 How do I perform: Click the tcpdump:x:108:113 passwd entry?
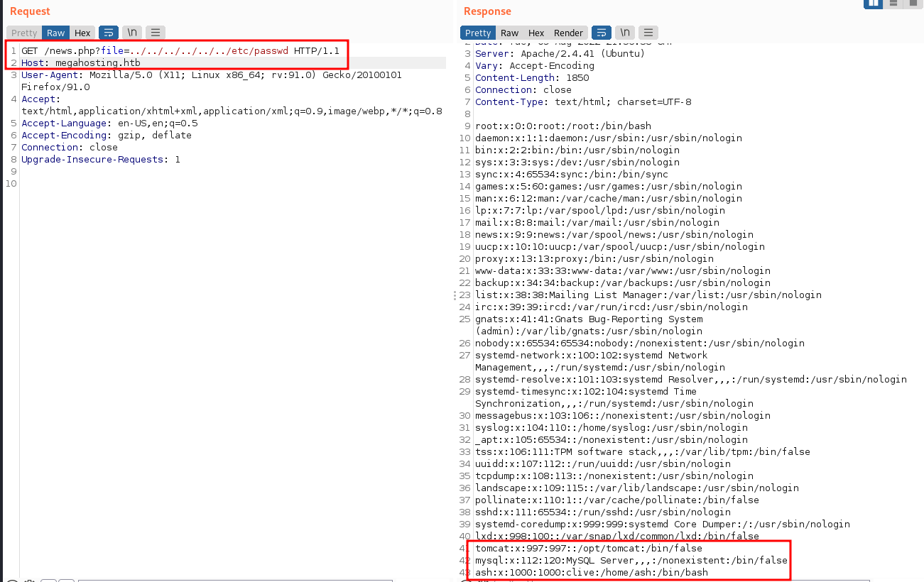pyautogui.click(x=614, y=476)
